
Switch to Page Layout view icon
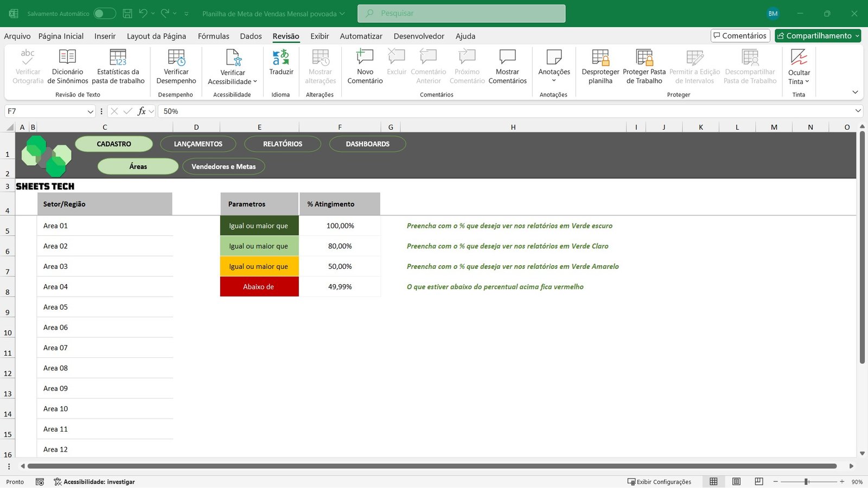(x=736, y=481)
